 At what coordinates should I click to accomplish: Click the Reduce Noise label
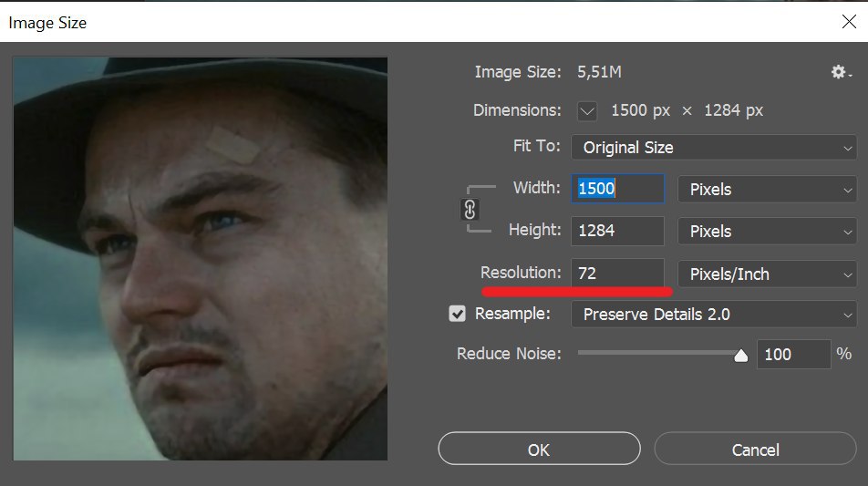[509, 354]
